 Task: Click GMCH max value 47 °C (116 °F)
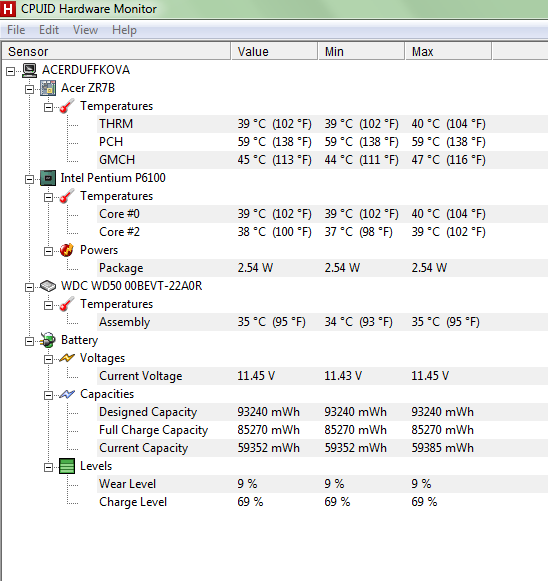point(448,160)
